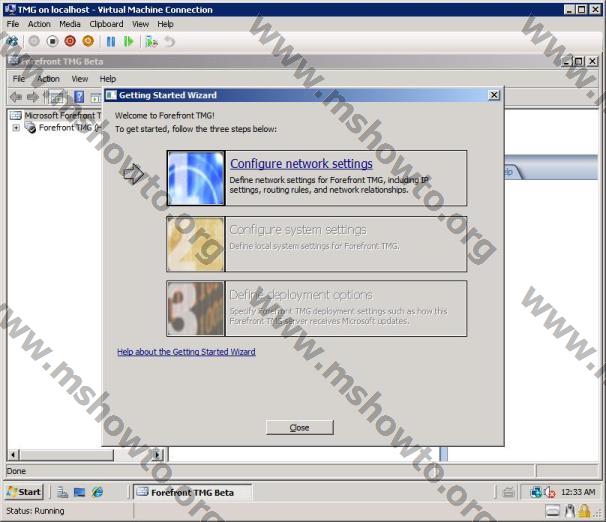Pause the virtual machine with the blue icon
This screenshot has width=606, height=522.
111,41
